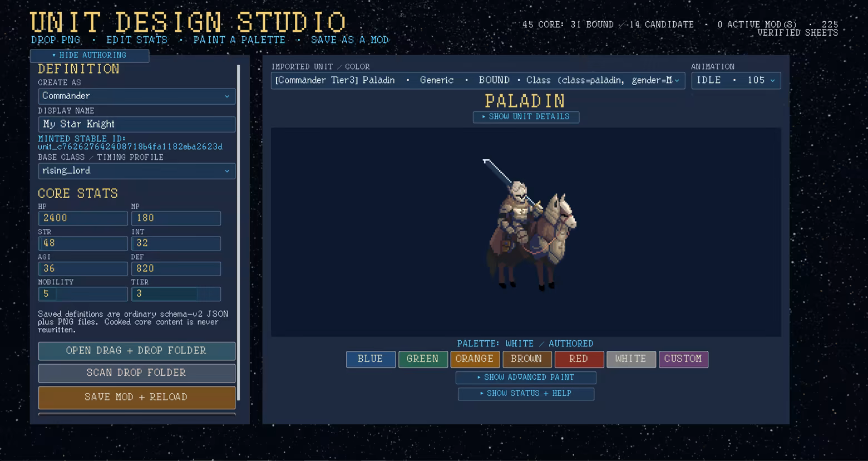Click the HP value field

pos(83,218)
